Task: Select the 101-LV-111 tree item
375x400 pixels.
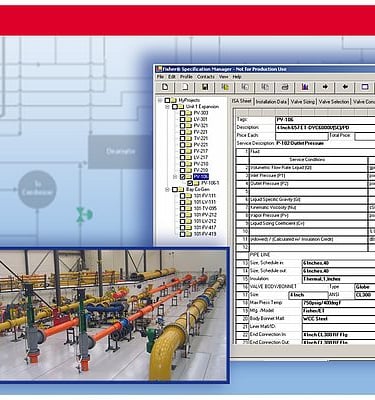Action: (x=205, y=202)
